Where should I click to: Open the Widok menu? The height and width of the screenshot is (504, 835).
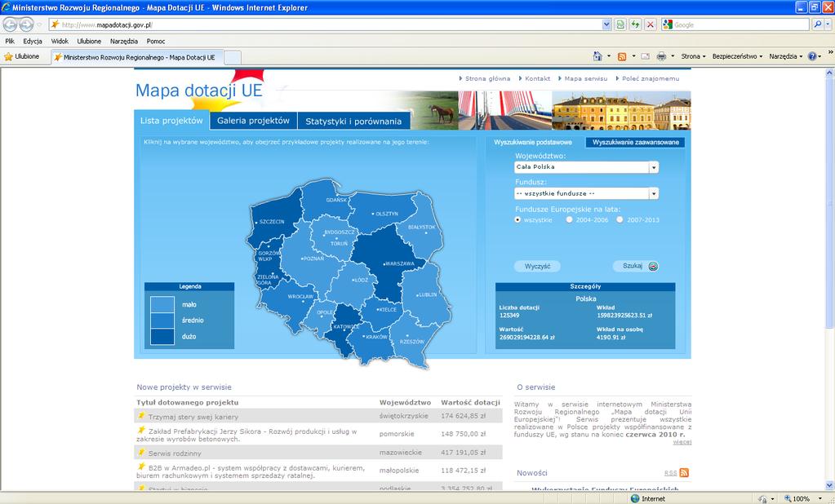60,41
